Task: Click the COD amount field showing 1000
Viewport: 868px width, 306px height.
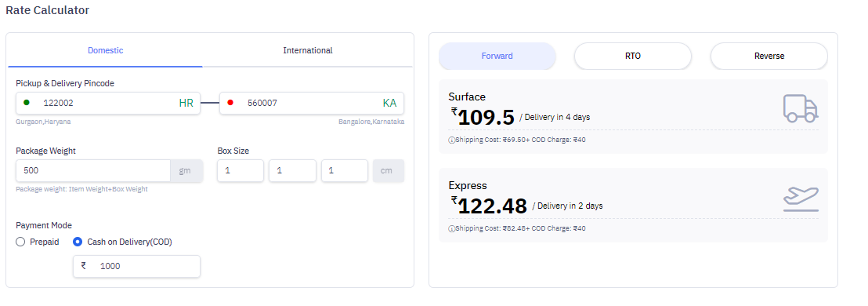Action: [137, 266]
